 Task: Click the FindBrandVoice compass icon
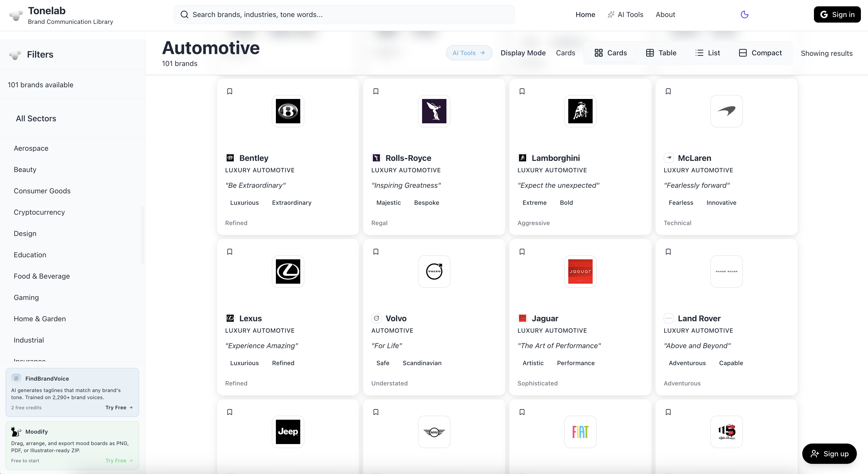[x=16, y=378]
